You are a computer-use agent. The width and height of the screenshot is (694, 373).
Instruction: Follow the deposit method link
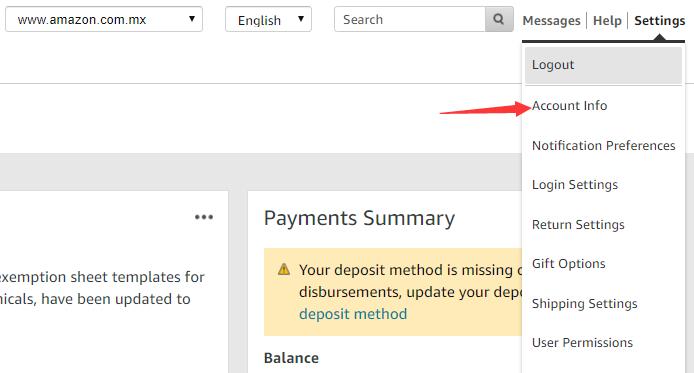pyautogui.click(x=353, y=314)
